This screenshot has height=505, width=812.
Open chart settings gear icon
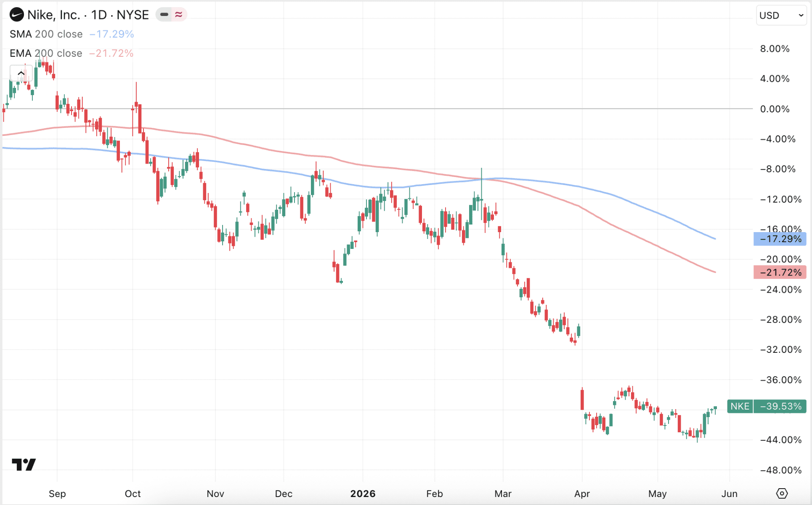tap(782, 493)
